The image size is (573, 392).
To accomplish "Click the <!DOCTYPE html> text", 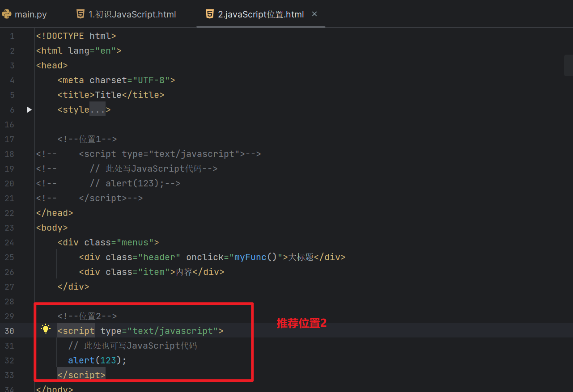I will (76, 36).
